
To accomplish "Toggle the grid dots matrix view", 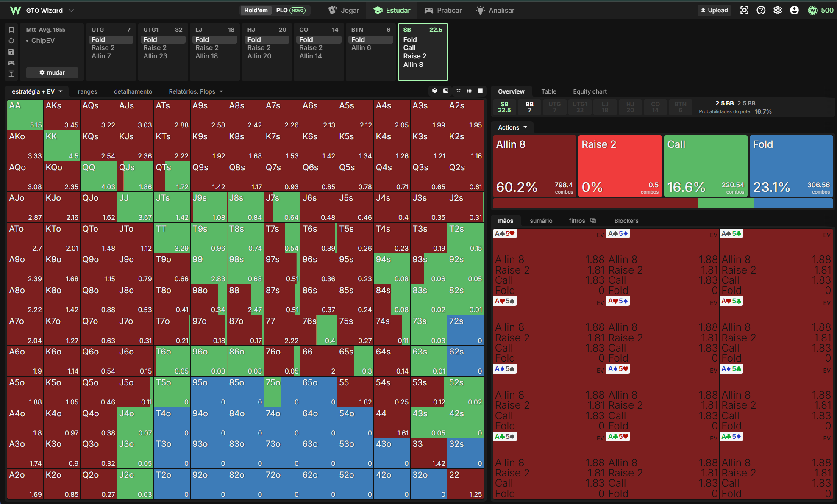I will point(469,91).
